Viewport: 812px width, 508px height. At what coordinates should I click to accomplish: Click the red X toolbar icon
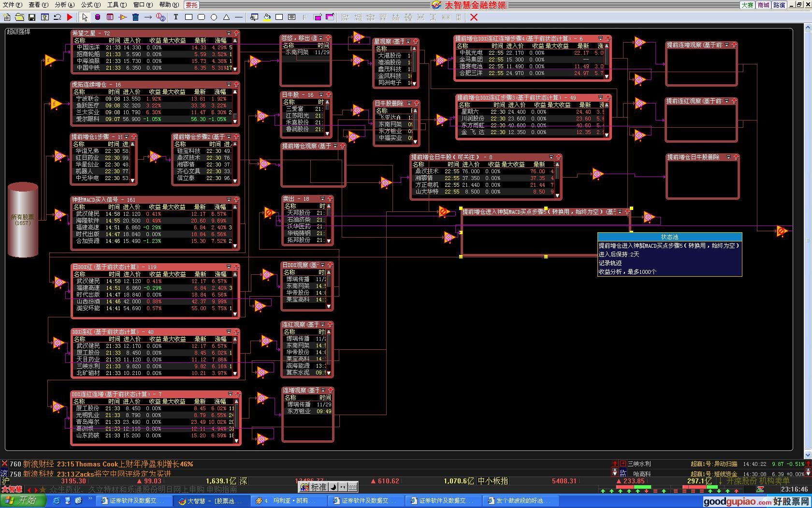[x=474, y=17]
